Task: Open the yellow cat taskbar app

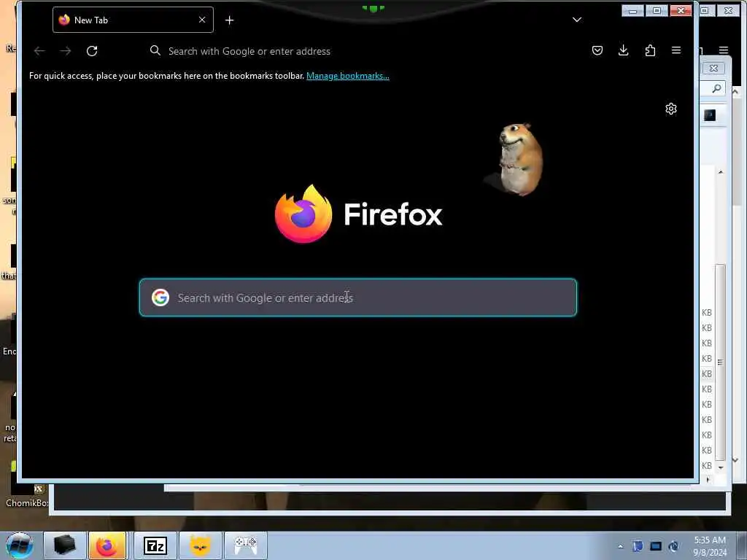Action: [200, 545]
